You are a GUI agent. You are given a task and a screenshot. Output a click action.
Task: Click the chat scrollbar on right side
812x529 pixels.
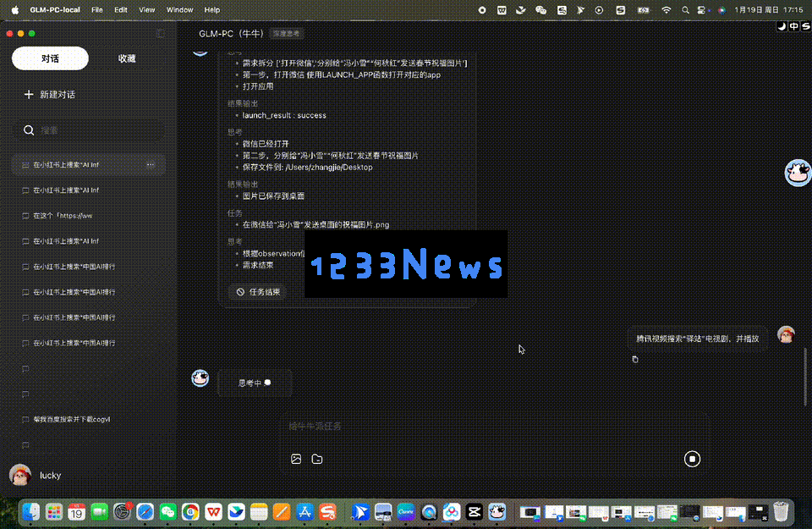point(805,376)
